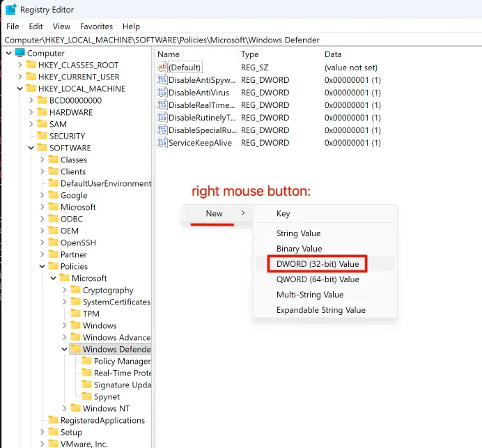Choose DWORD (32-bit) Value from submenu
Viewport: 482px width, 448px height.
318,264
